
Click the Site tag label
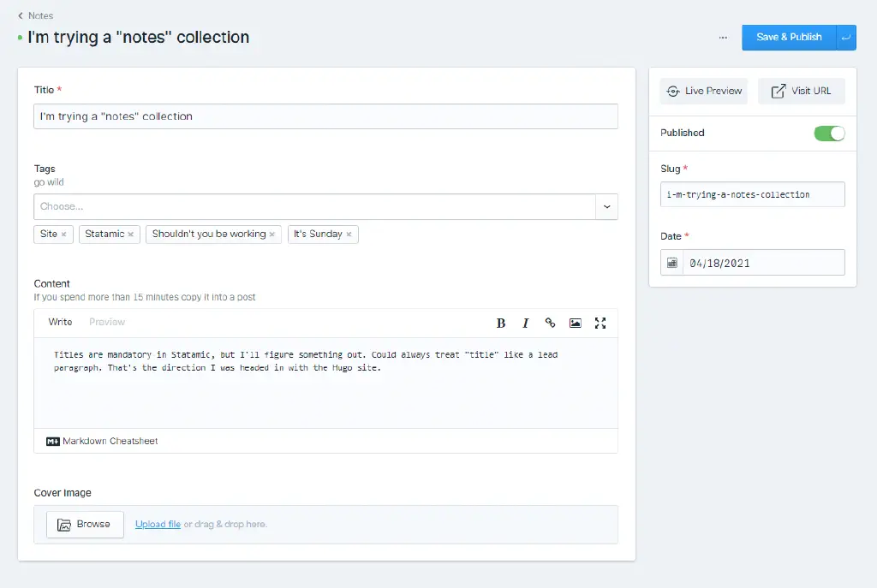click(49, 235)
